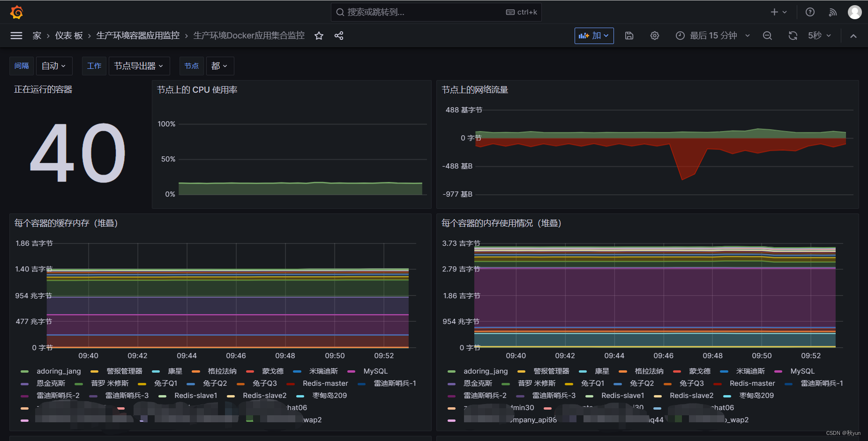This screenshot has height=441, width=868.
Task: Save the dashboard with disk icon
Action: tap(629, 36)
